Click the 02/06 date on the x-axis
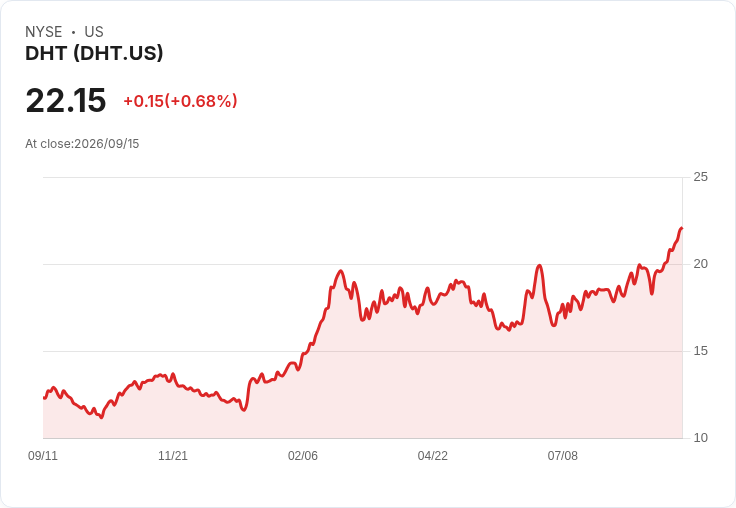This screenshot has width=736, height=508. pyautogui.click(x=303, y=455)
